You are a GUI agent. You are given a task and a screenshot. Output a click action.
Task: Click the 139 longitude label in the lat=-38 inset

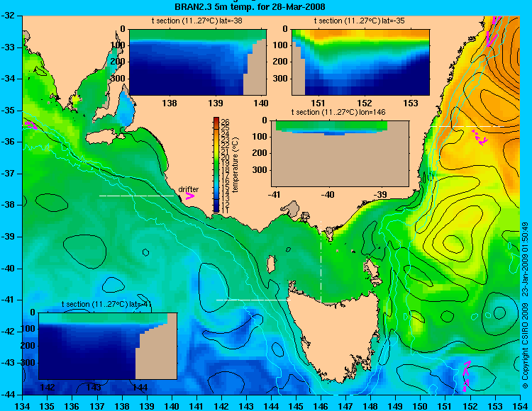point(216,103)
